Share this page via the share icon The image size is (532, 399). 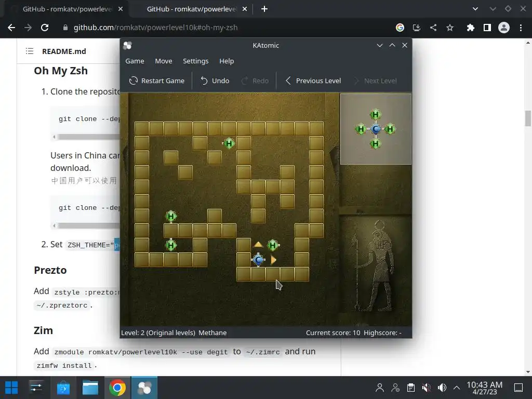click(433, 28)
